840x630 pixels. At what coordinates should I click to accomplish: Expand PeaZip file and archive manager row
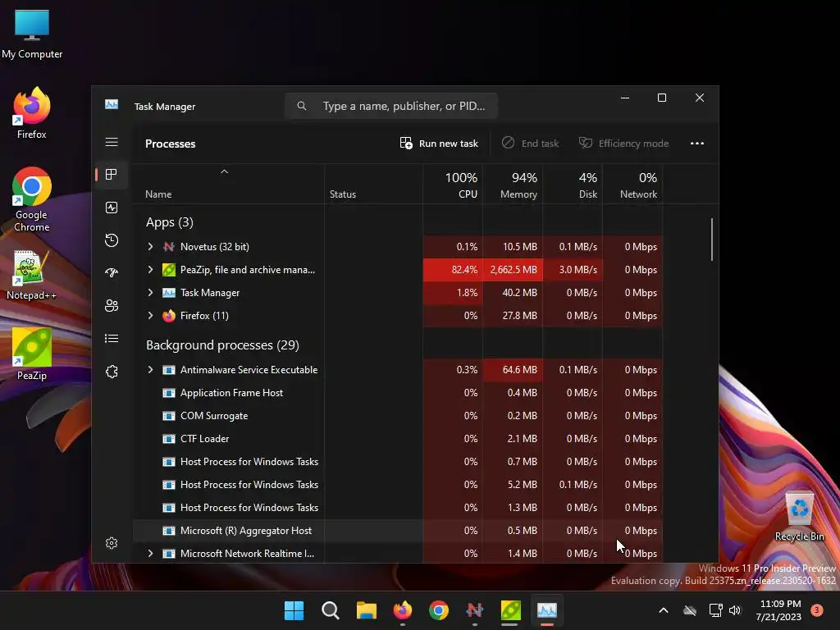[151, 269]
